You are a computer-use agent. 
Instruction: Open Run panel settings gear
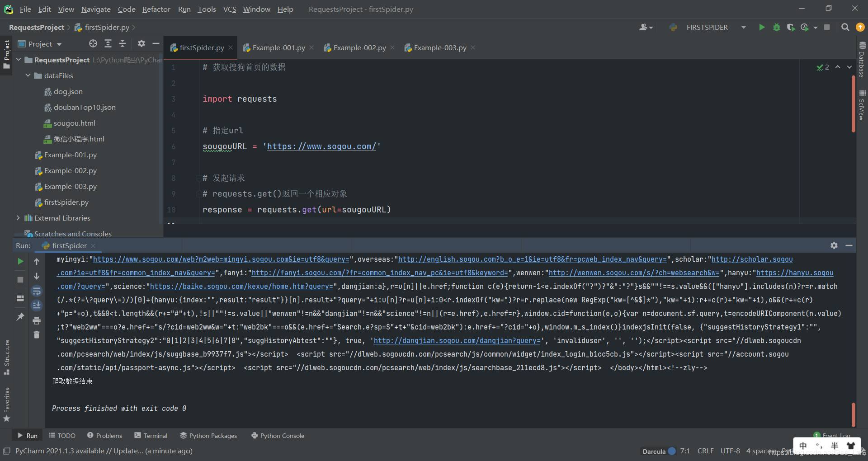tap(834, 245)
